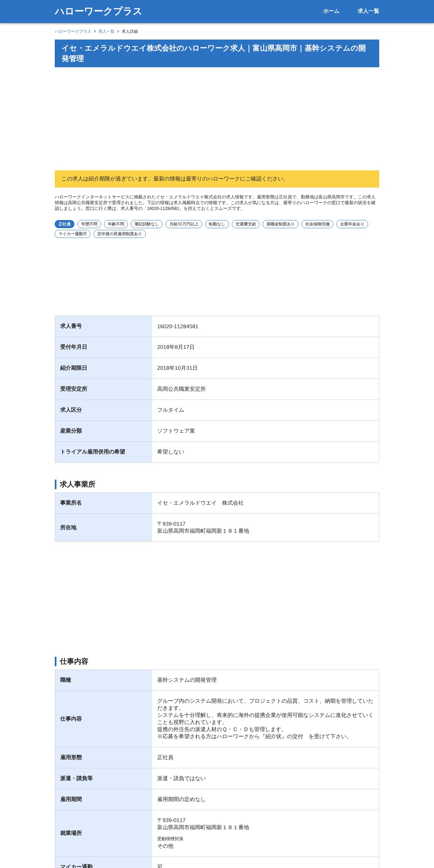Click the 希望しない value
The image size is (434, 868).
(x=171, y=452)
